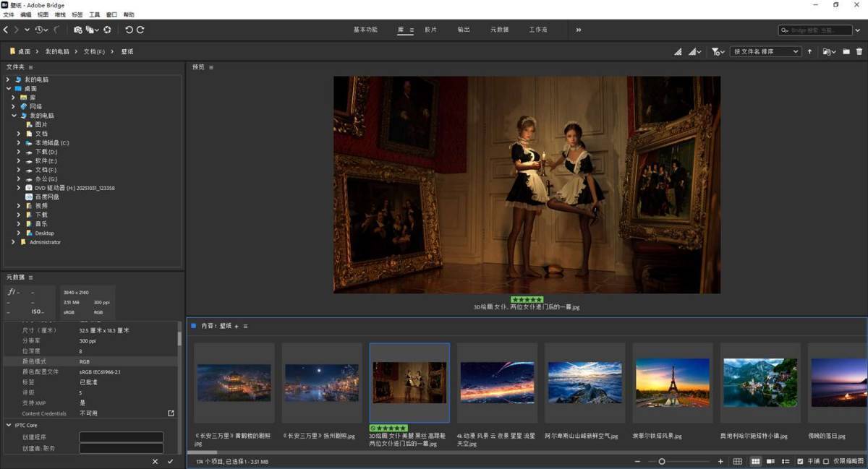
Task: Toggle the 平铺 checkbox in status bar
Action: 800,462
